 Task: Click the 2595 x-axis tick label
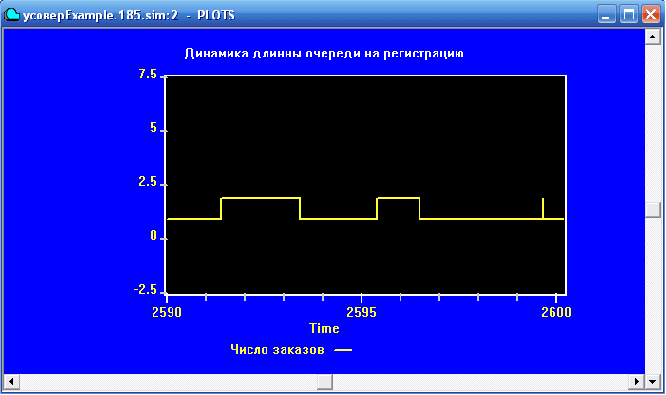click(x=361, y=312)
